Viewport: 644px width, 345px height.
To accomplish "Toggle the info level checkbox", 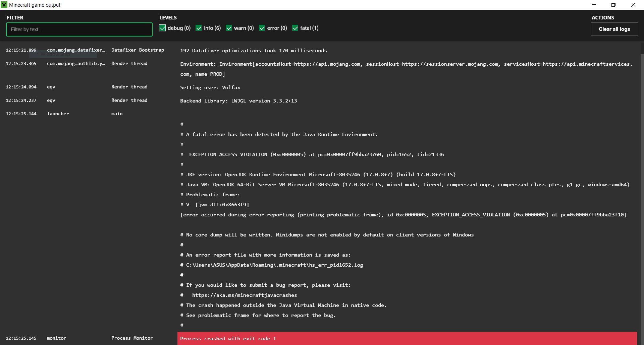I will pos(199,28).
